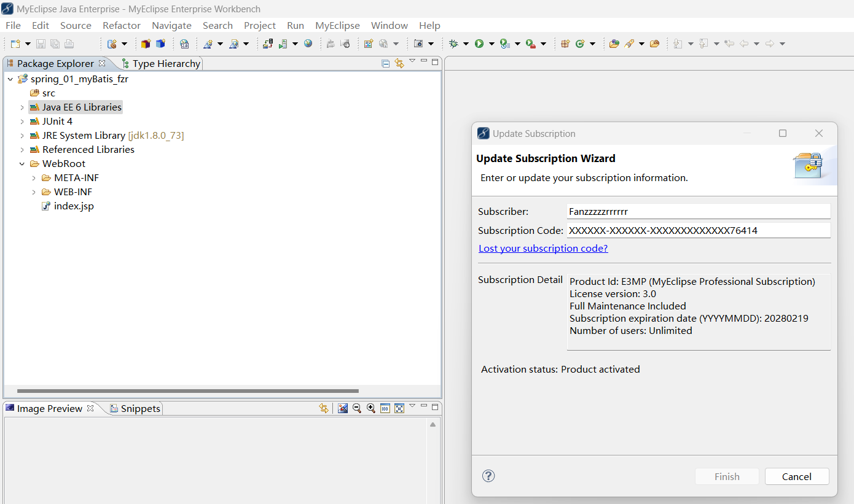
Task: Click the Run with external tools toolbox icon
Action: (x=531, y=44)
